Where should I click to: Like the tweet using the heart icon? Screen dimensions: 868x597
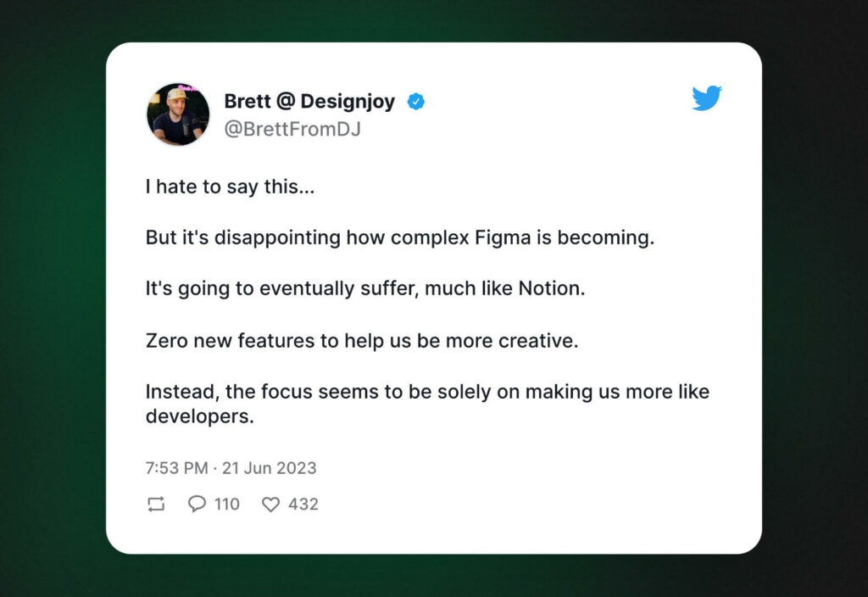pyautogui.click(x=270, y=504)
